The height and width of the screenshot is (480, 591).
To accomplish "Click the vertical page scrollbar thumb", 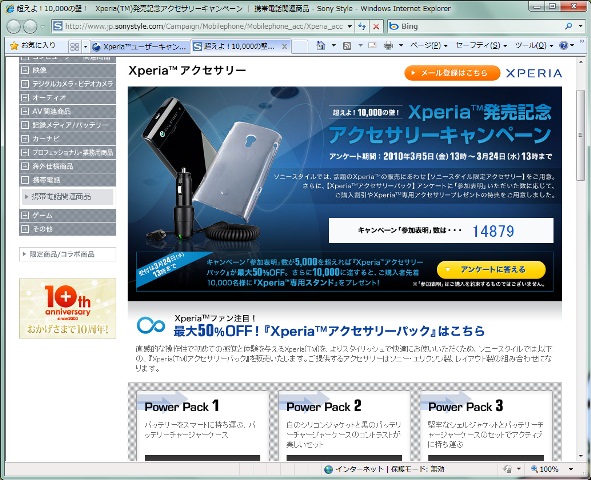I will (x=580, y=136).
